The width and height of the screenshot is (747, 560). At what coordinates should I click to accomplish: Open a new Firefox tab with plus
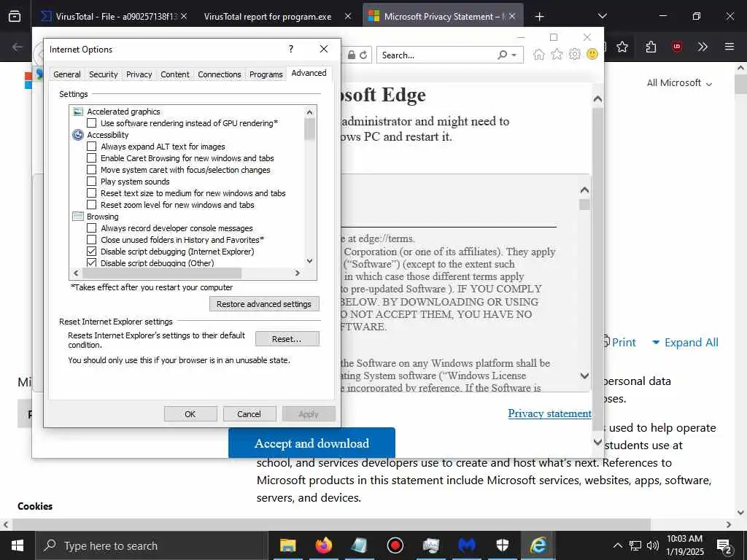click(539, 17)
